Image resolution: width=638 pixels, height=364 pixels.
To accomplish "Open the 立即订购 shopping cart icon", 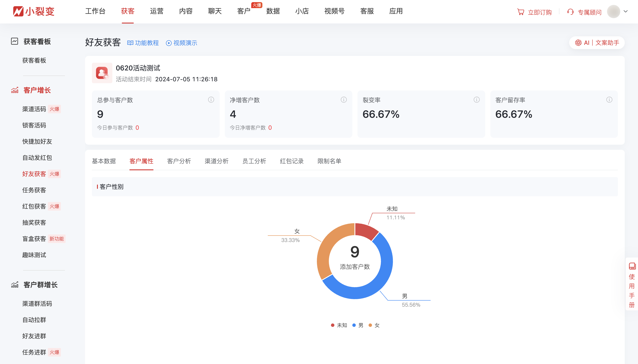I will coord(521,12).
